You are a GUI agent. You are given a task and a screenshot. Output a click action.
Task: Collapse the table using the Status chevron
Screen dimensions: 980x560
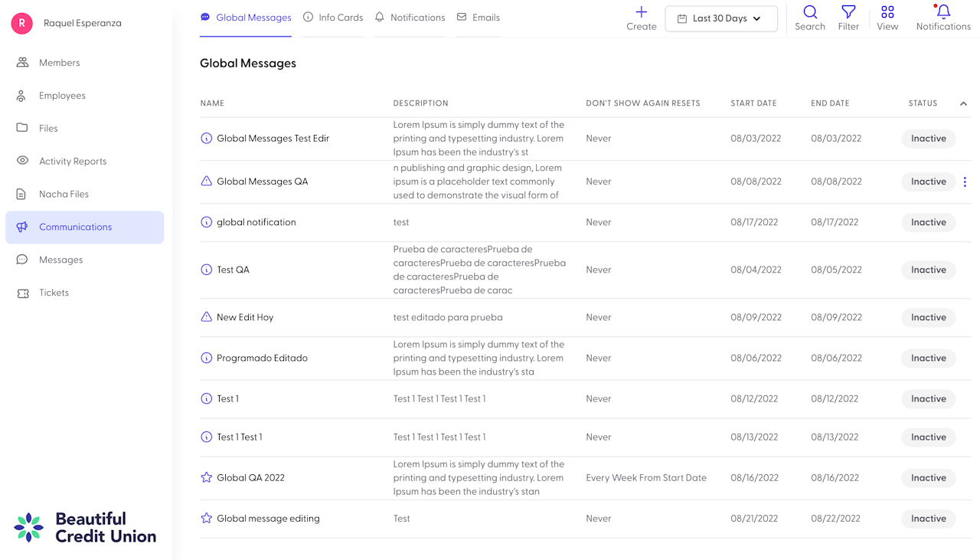(x=963, y=103)
